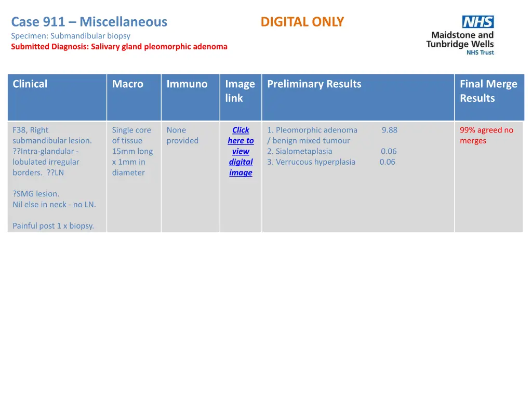Click Nil else in neck line
The height and width of the screenshot is (399, 532).
coord(54,205)
